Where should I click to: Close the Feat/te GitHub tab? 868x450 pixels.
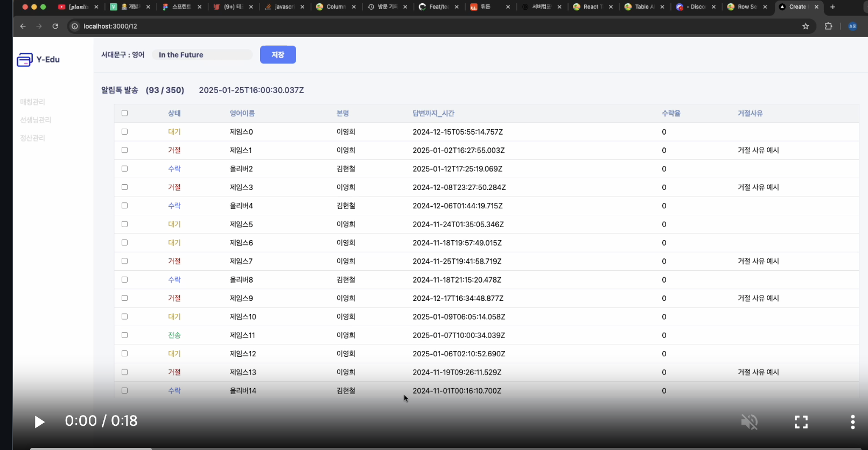pos(457,7)
